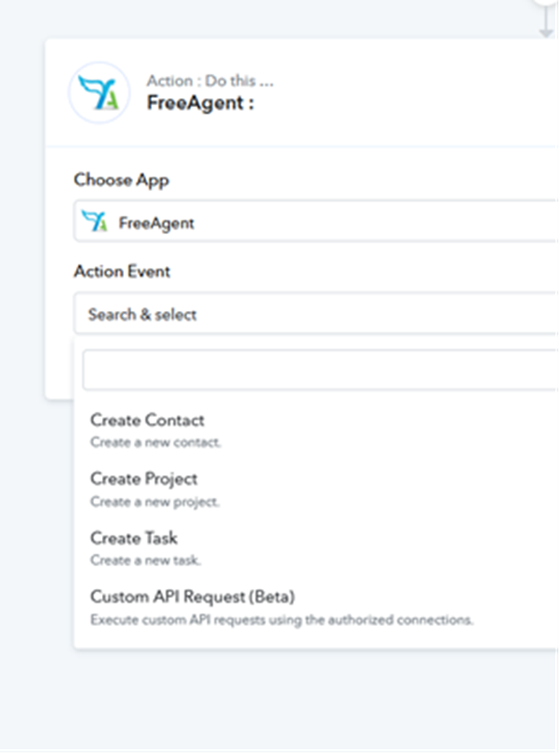
Task: Click the 'Execute custom API requests' description
Action: (281, 619)
